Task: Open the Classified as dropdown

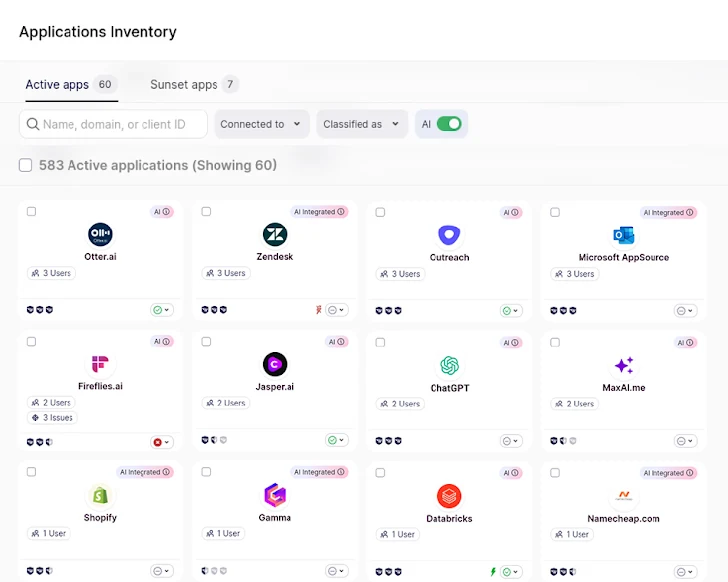Action: coord(361,124)
